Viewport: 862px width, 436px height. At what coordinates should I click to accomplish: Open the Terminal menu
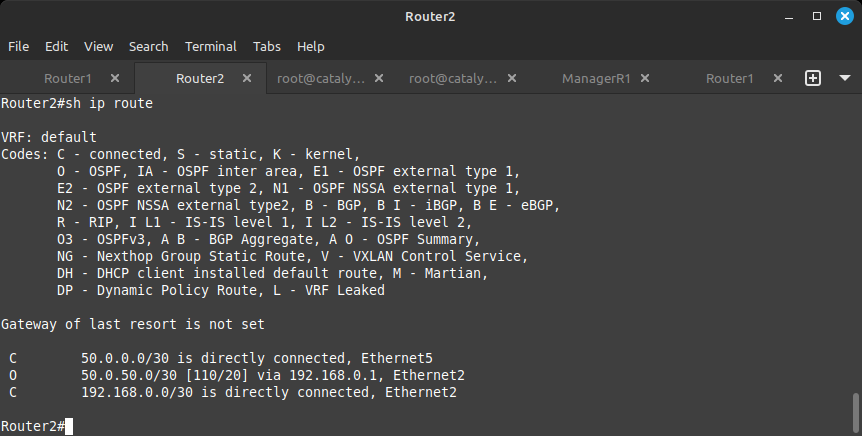click(211, 47)
